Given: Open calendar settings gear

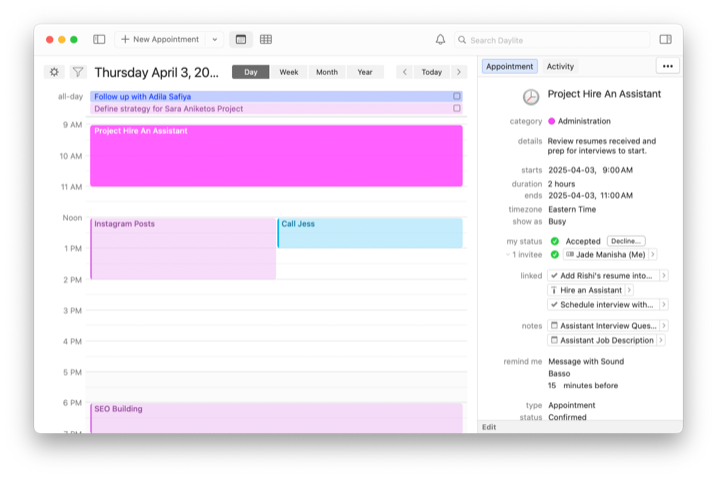Looking at the screenshot, I should point(54,72).
